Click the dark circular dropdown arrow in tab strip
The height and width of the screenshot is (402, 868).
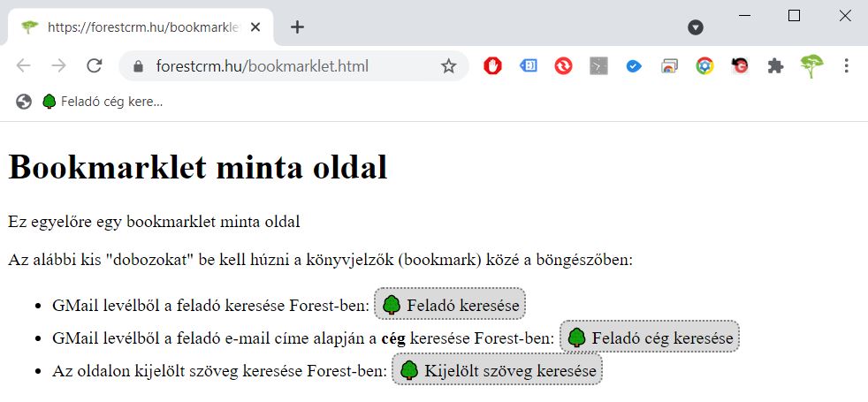[x=696, y=27]
